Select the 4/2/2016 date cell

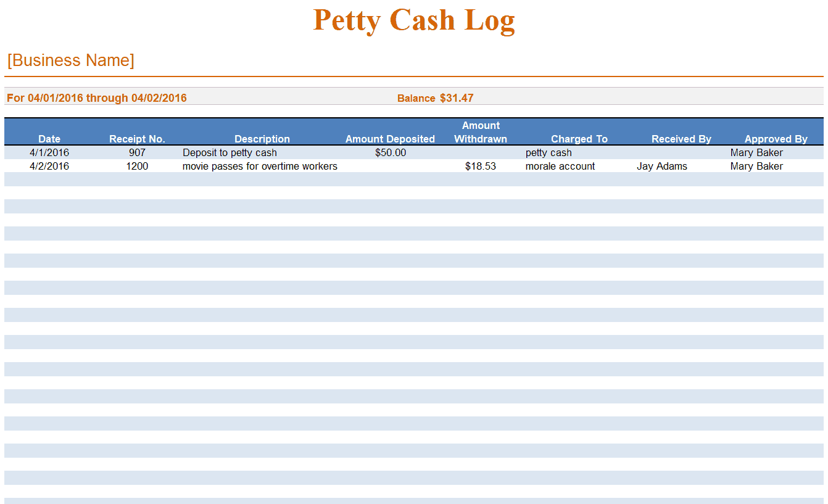tap(49, 166)
